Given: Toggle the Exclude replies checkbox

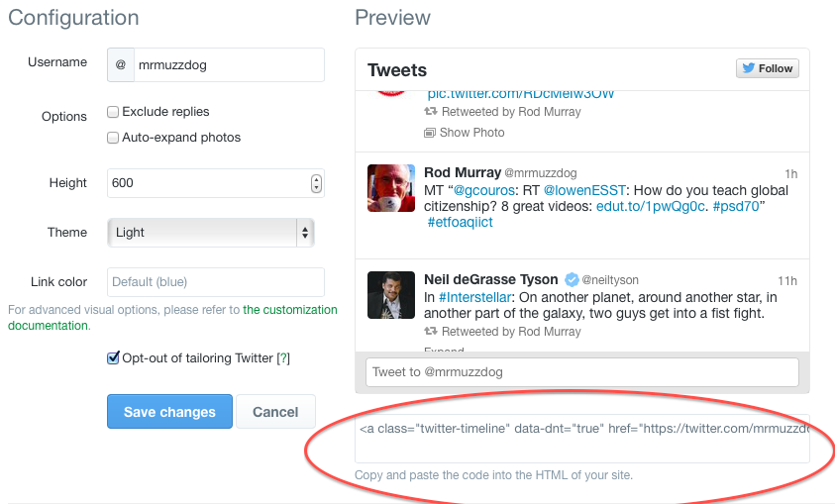Looking at the screenshot, I should point(113,112).
